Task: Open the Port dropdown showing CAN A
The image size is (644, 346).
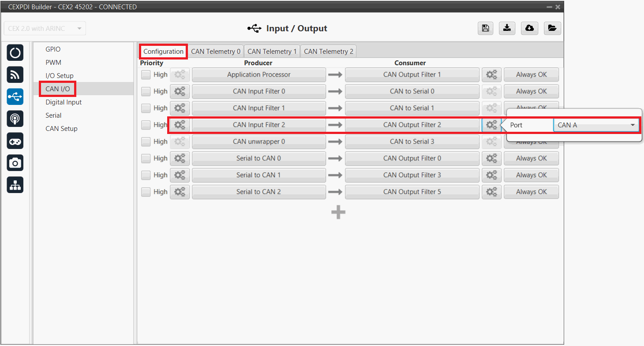Action: 595,125
